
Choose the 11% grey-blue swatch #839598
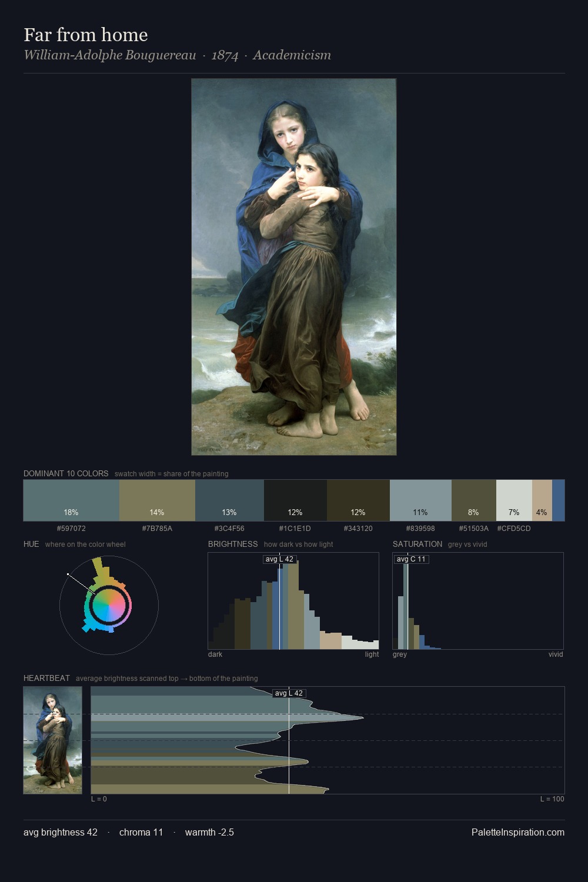coord(420,500)
